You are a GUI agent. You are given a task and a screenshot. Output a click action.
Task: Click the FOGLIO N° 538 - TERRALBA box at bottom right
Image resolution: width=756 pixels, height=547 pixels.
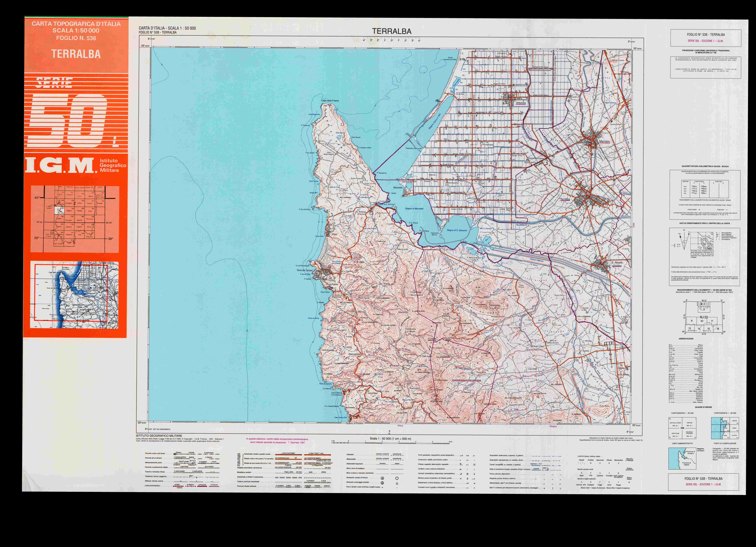coord(703,482)
